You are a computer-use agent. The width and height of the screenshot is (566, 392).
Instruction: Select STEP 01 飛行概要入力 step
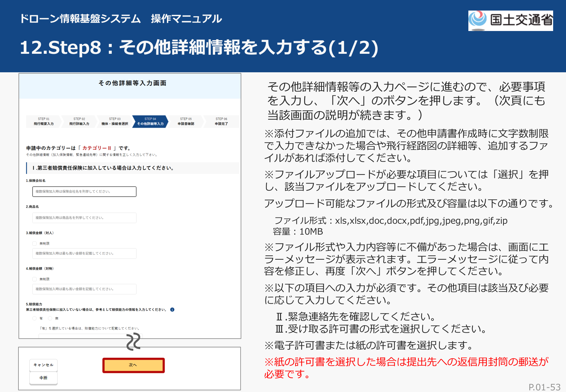[44, 121]
